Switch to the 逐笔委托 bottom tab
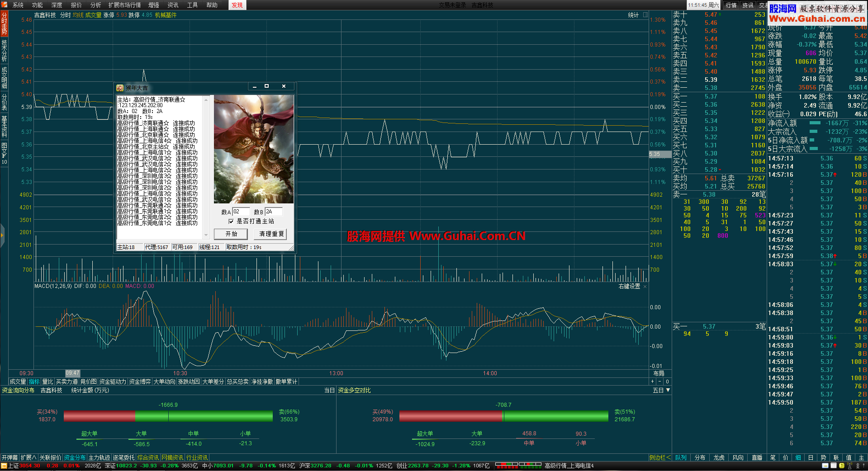This screenshot has width=868, height=471. [124, 457]
